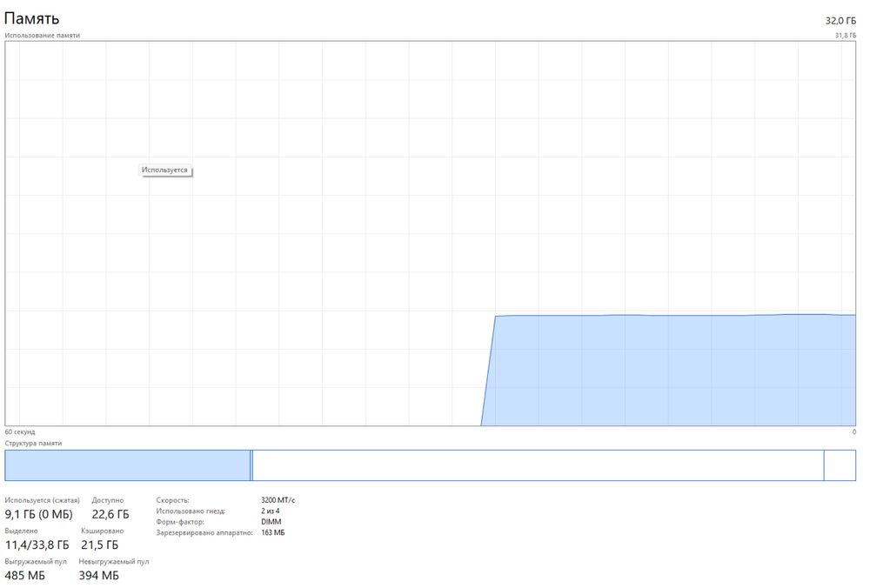Click the Доступно label
The height and width of the screenshot is (588, 870).
(108, 500)
